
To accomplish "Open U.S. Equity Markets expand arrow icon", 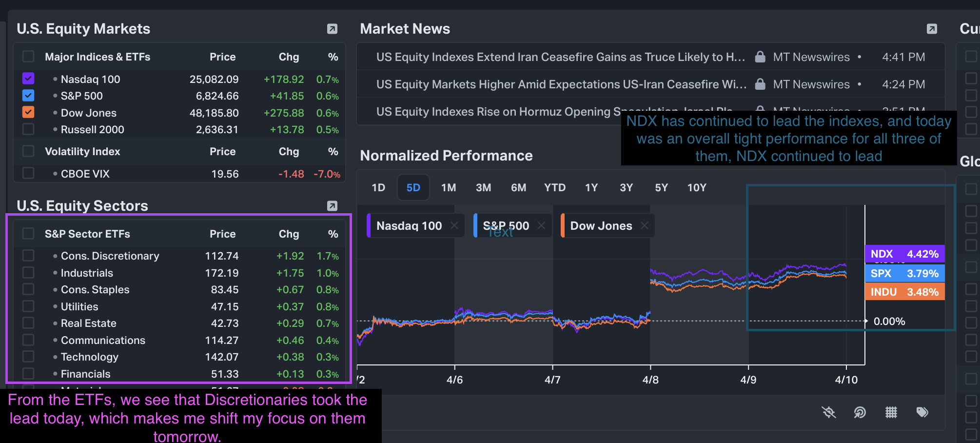I will pos(332,29).
